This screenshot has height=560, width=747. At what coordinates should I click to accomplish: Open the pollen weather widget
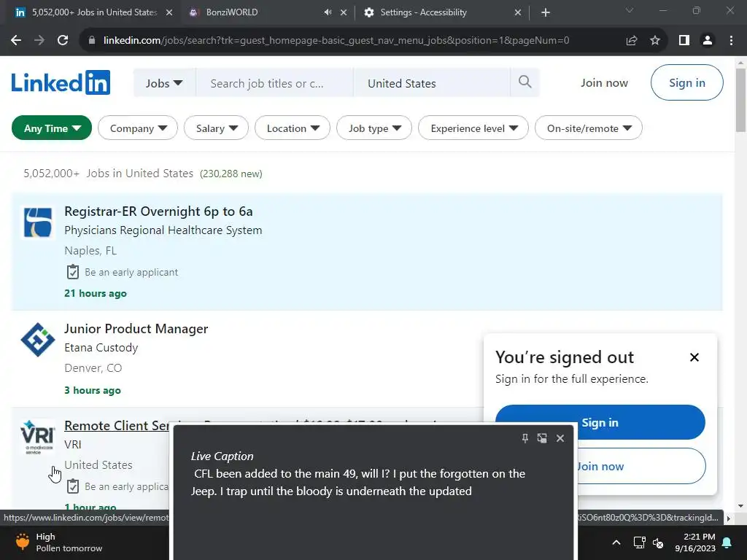pos(58,542)
